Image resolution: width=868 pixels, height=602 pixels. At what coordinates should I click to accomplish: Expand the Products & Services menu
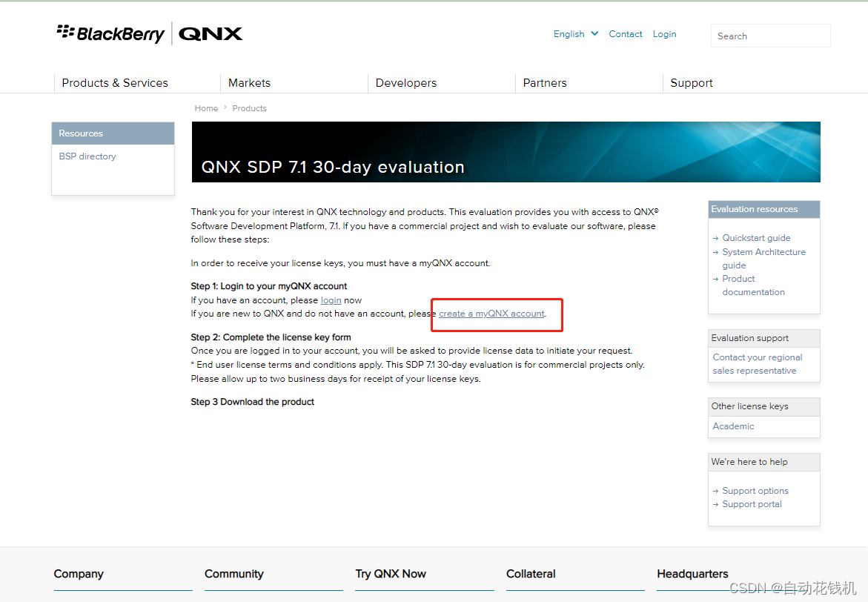coord(115,83)
